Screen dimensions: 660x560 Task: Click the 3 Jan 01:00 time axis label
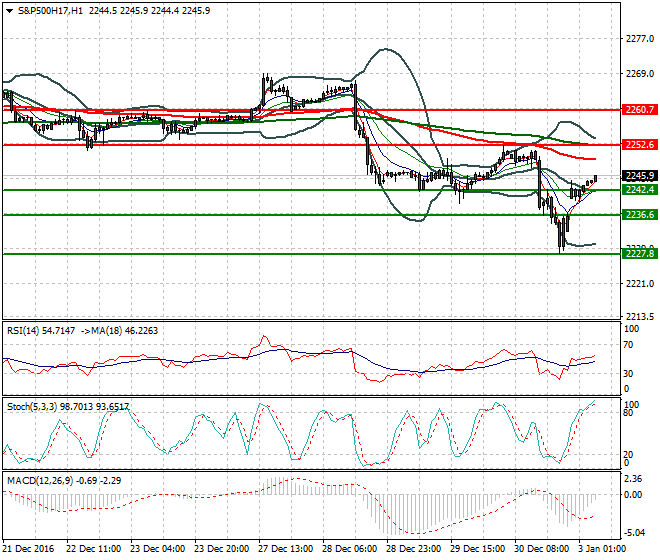coord(602,549)
